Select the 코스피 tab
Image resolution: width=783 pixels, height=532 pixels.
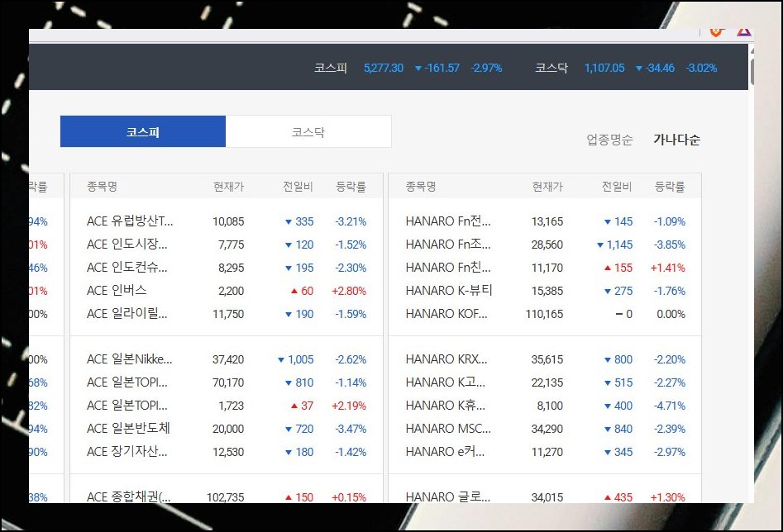pyautogui.click(x=143, y=131)
